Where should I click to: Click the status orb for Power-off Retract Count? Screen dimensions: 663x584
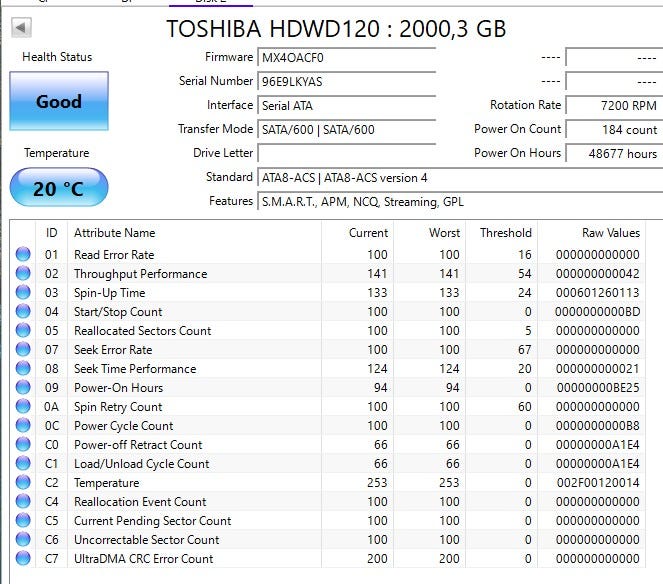[x=23, y=444]
